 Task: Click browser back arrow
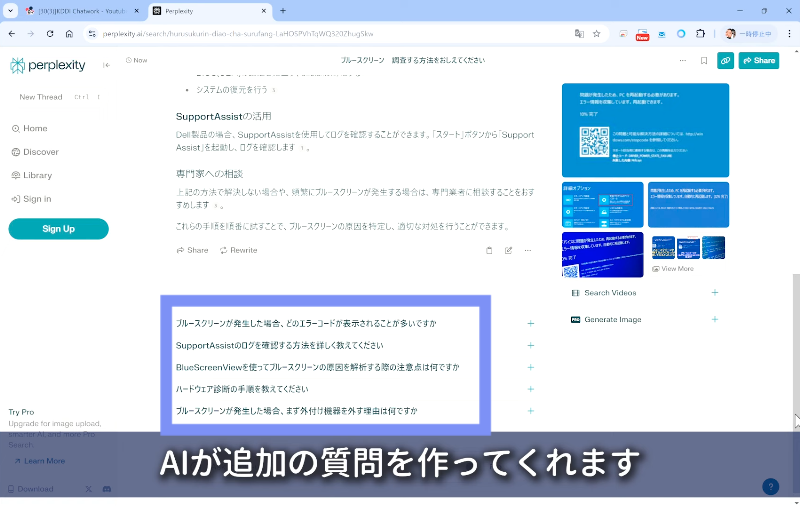[12, 34]
